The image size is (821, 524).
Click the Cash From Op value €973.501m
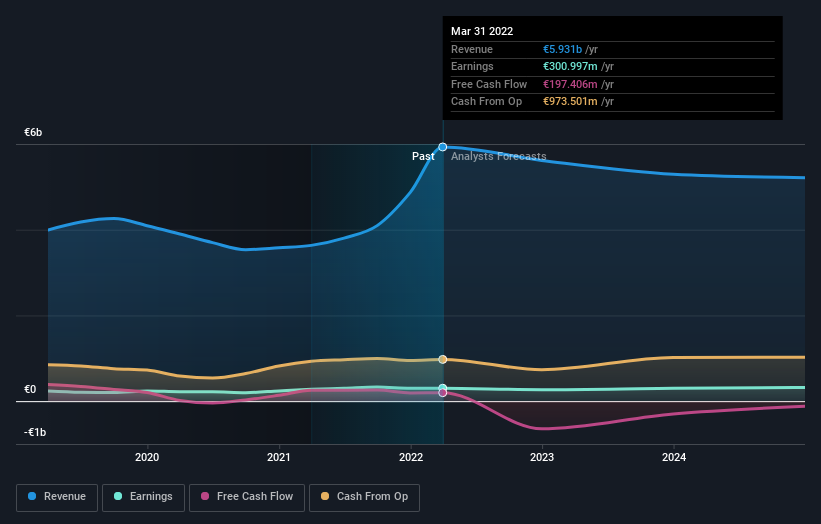[570, 102]
